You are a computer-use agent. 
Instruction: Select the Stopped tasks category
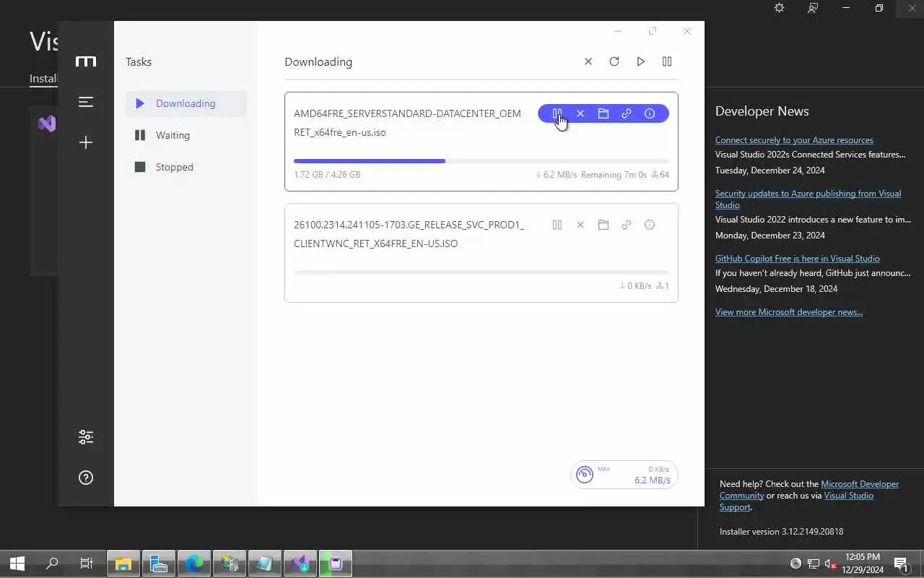click(186, 167)
